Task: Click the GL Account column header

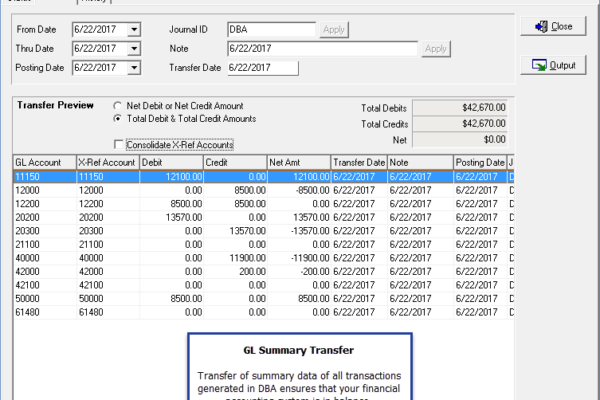Action: [44, 162]
